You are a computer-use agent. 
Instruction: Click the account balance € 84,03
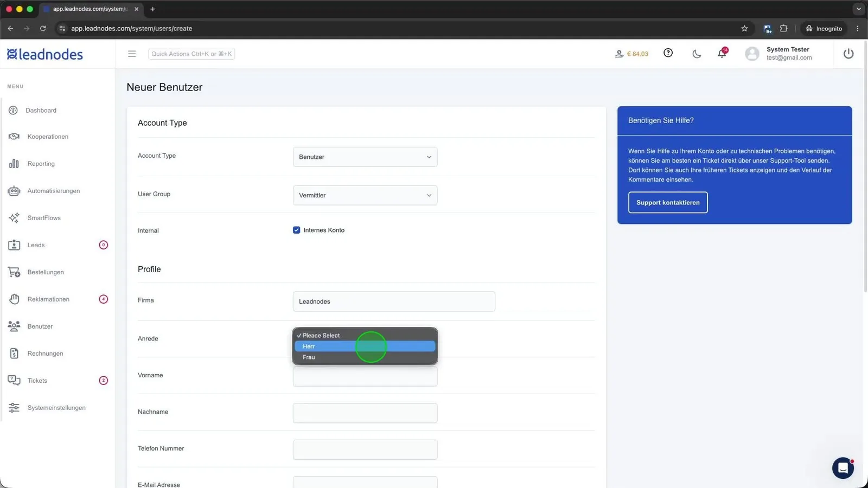pyautogui.click(x=631, y=54)
